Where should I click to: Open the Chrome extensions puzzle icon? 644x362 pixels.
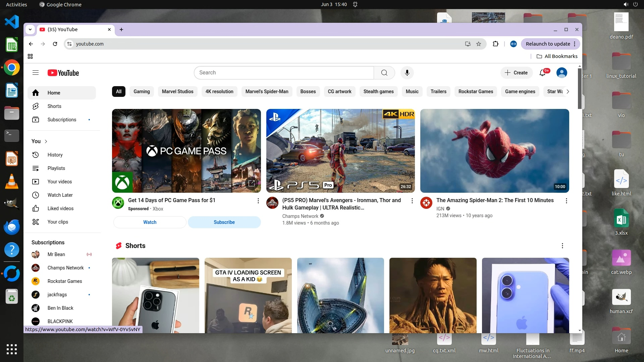(x=495, y=44)
